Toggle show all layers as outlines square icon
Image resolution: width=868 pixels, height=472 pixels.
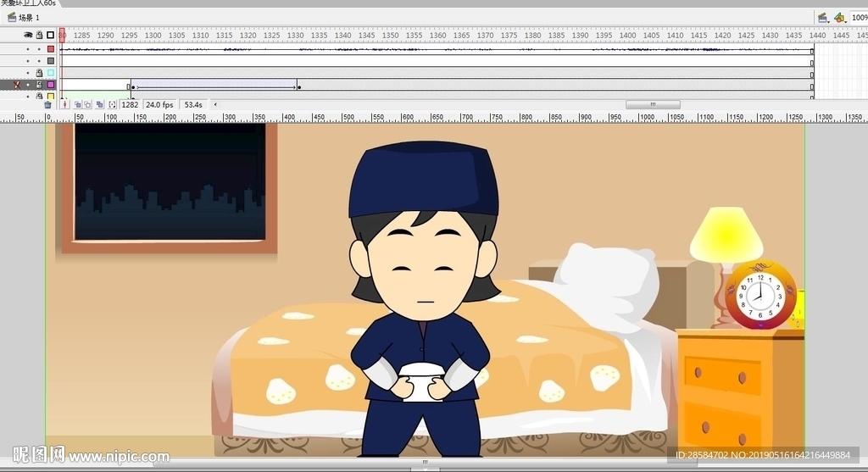coord(50,35)
